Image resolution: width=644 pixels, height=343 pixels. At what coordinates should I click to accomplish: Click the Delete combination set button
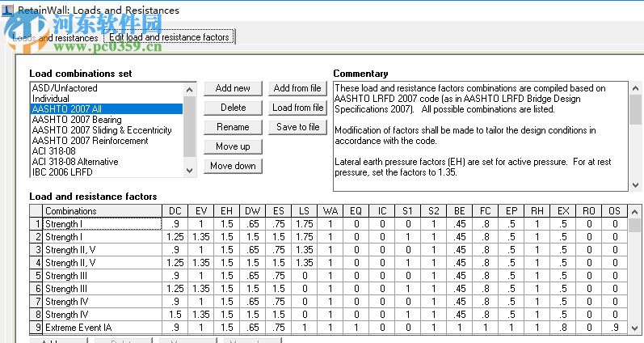coord(233,108)
